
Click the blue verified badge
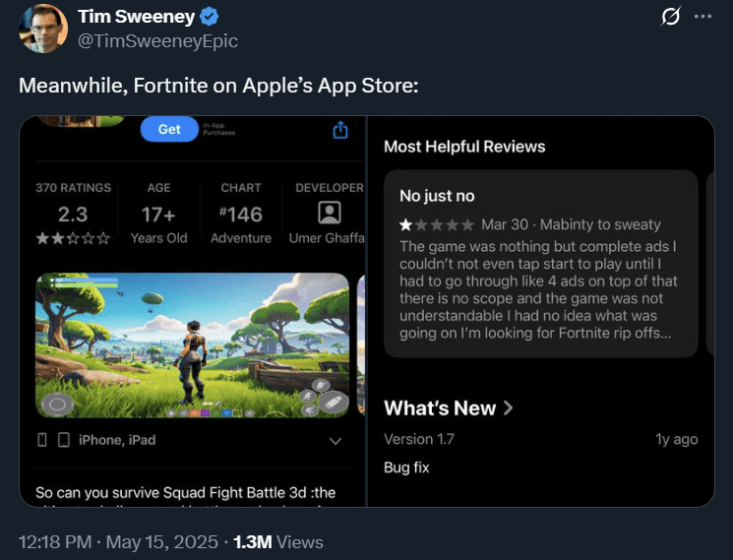point(210,17)
